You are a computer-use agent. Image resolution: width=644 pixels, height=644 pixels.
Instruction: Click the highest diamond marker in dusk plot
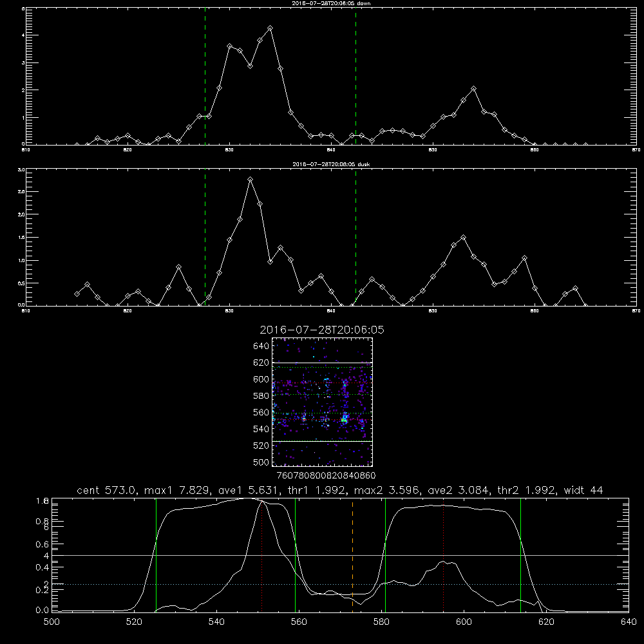[250, 180]
